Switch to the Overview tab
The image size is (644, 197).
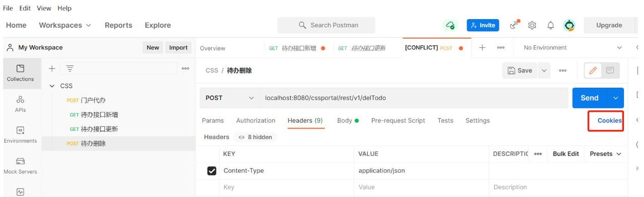pos(212,48)
